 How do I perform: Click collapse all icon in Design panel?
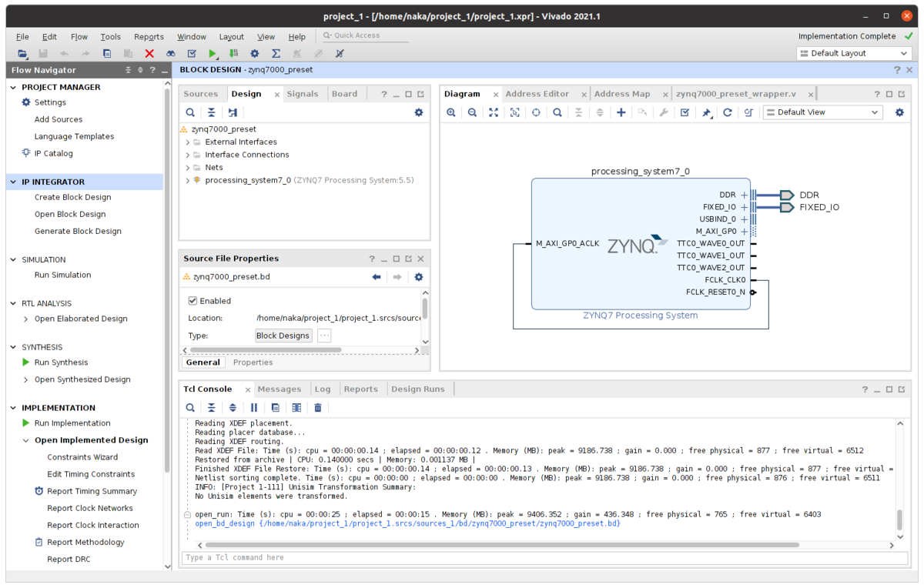pyautogui.click(x=211, y=112)
